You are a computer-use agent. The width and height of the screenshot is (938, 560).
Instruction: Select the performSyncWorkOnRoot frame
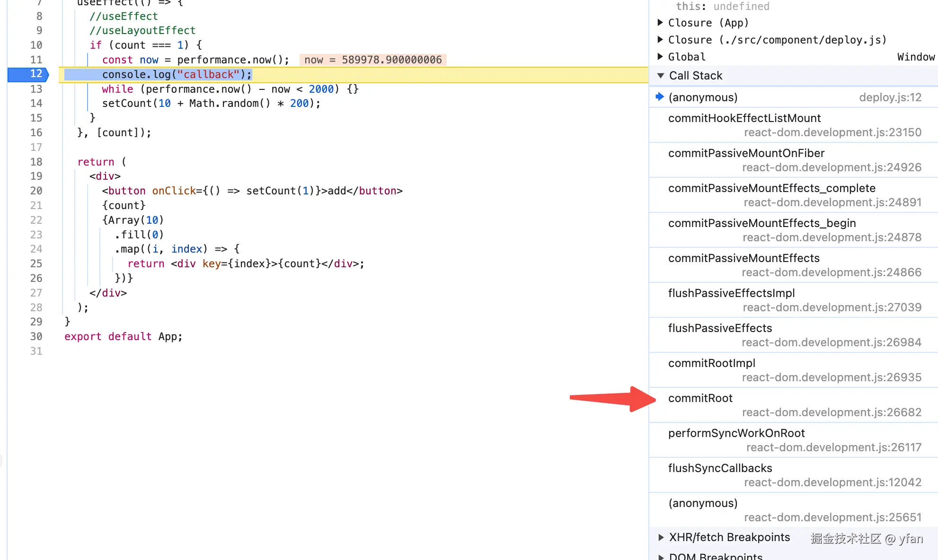point(736,433)
